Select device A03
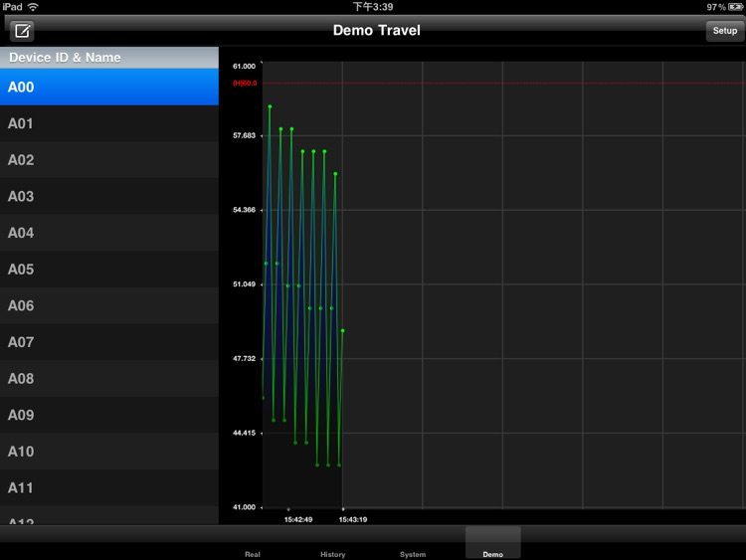 [109, 196]
